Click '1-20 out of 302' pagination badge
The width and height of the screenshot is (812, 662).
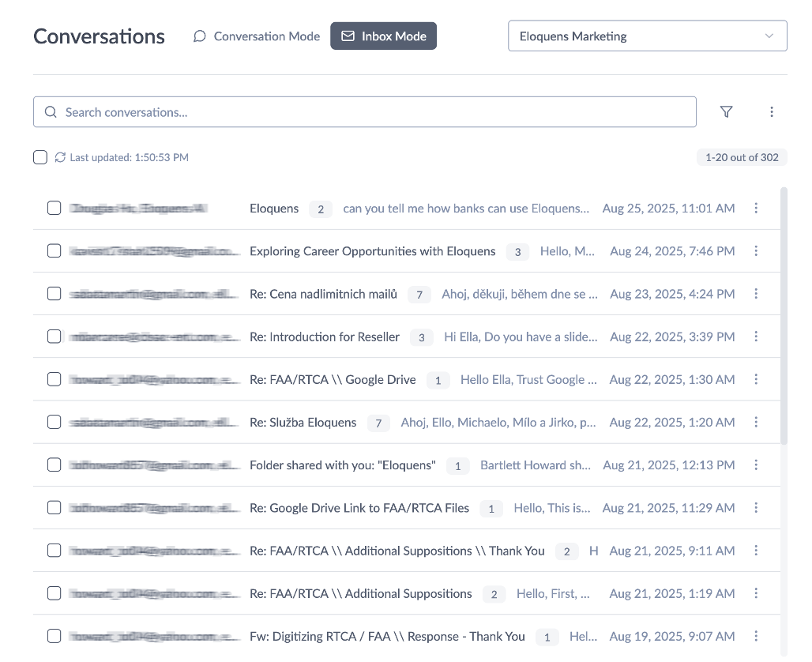pyautogui.click(x=742, y=157)
